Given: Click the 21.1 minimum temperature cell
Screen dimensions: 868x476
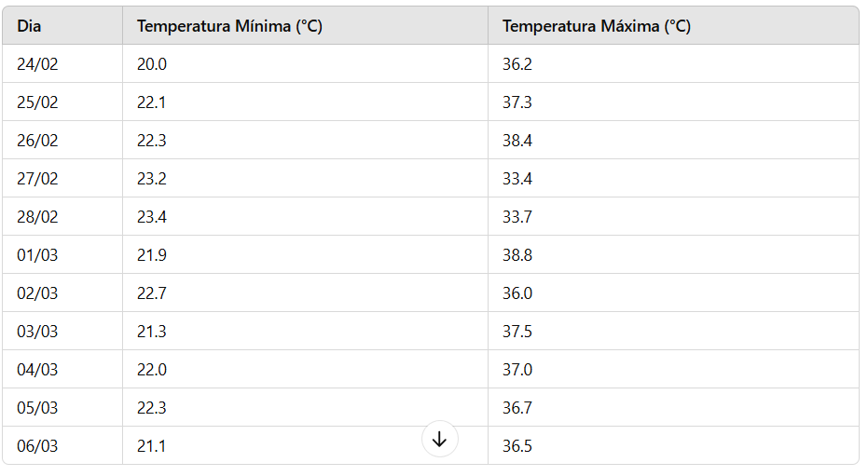Looking at the screenshot, I should point(305,445).
